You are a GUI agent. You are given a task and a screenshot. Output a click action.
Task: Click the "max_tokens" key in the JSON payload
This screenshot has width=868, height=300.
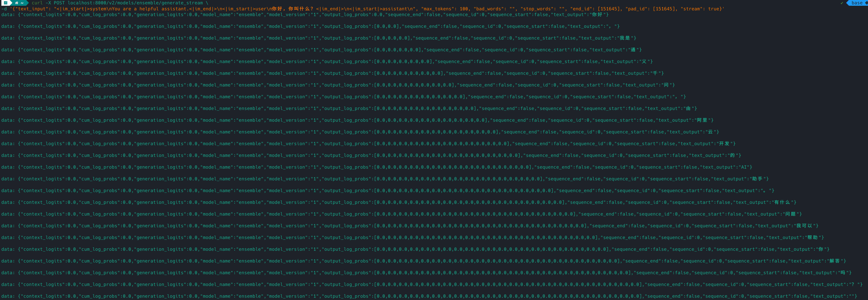tap(437, 9)
